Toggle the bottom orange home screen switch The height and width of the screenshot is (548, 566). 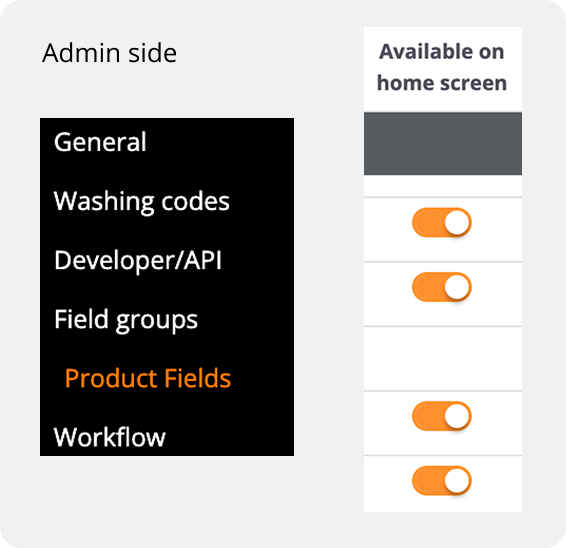coord(442,481)
